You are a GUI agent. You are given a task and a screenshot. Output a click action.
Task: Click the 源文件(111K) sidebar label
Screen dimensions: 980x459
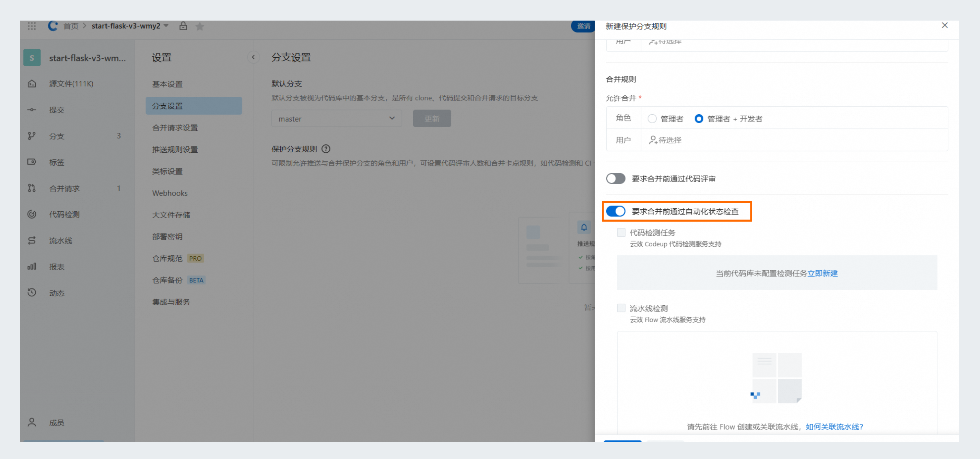[x=71, y=84]
